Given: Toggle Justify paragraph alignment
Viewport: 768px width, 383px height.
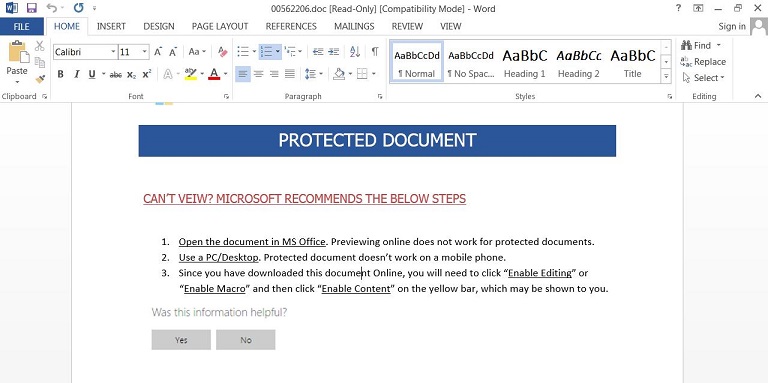Looking at the screenshot, I should [289, 74].
